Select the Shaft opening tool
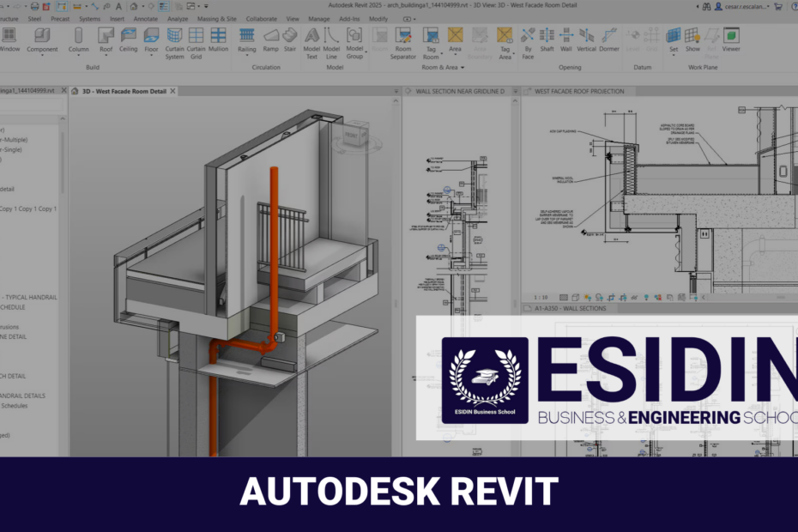 [547, 39]
